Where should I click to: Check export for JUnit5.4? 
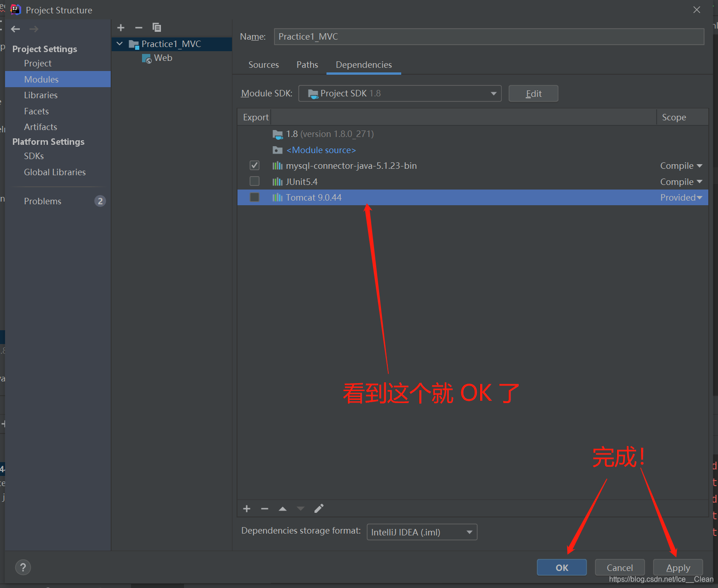click(x=255, y=181)
